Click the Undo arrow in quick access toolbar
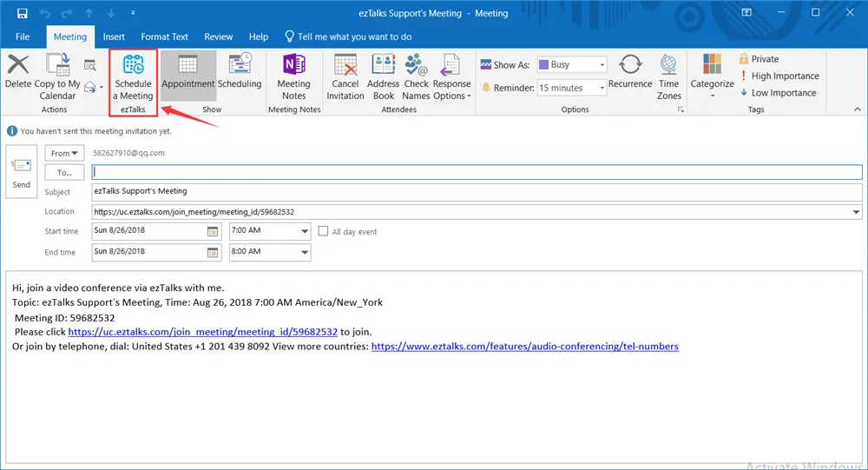Image resolution: width=868 pixels, height=470 pixels. [x=45, y=13]
